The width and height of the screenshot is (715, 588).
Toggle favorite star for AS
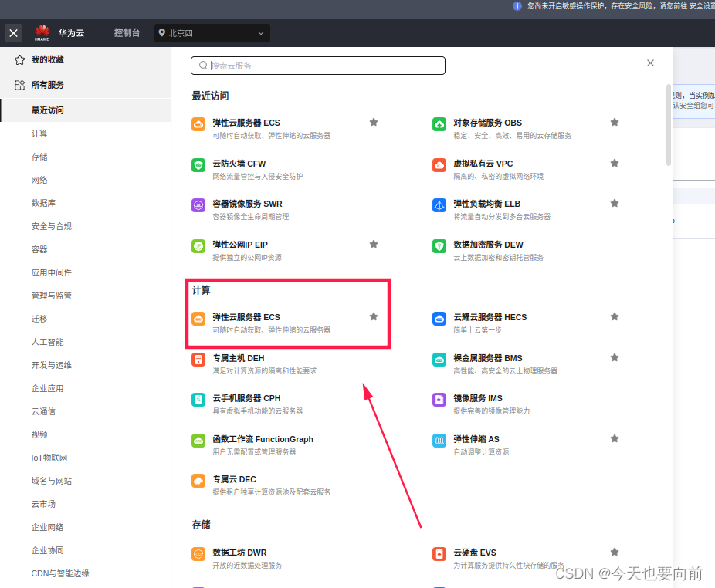[615, 438]
